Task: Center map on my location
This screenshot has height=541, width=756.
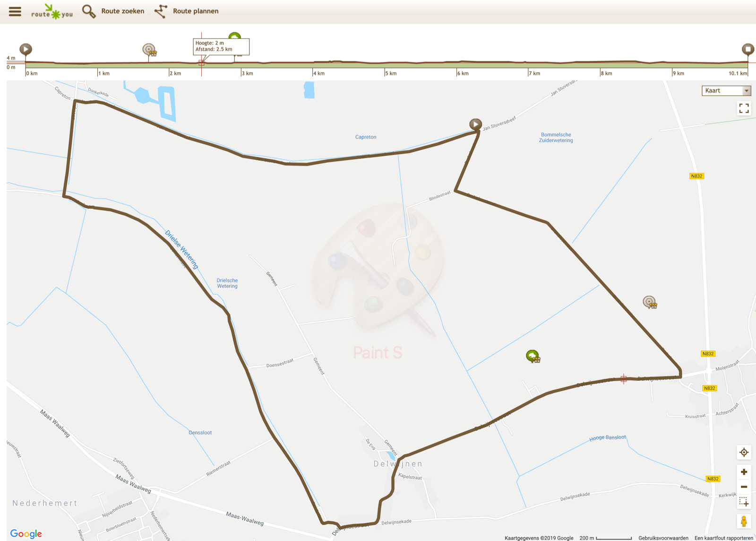Action: click(744, 453)
